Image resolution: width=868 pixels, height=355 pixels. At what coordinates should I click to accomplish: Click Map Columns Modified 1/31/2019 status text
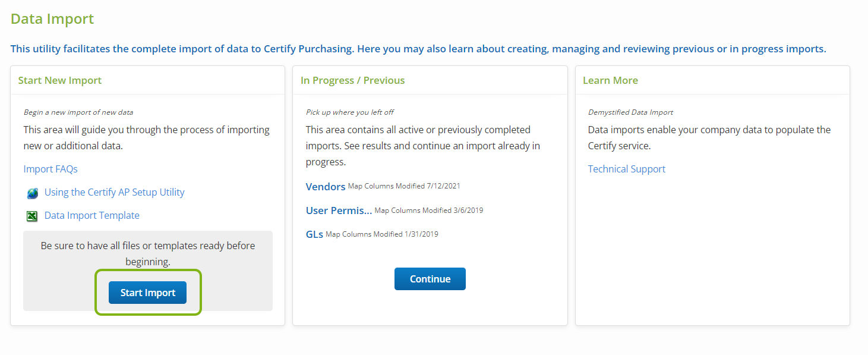pyautogui.click(x=381, y=234)
